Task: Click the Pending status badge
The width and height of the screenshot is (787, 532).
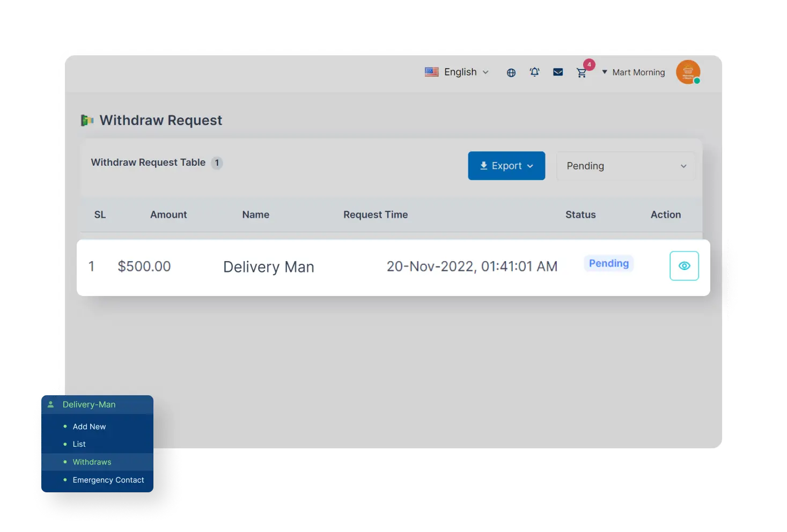Action: 608,263
